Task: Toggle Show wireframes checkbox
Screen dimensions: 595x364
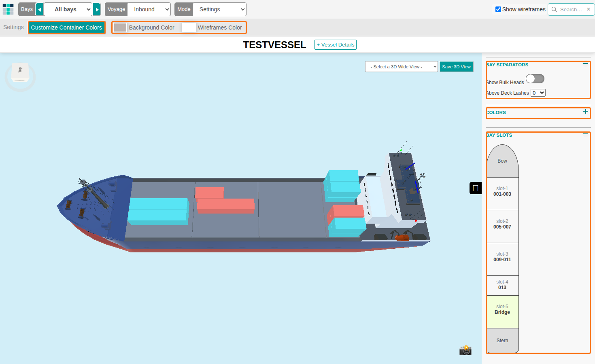Action: (x=498, y=9)
